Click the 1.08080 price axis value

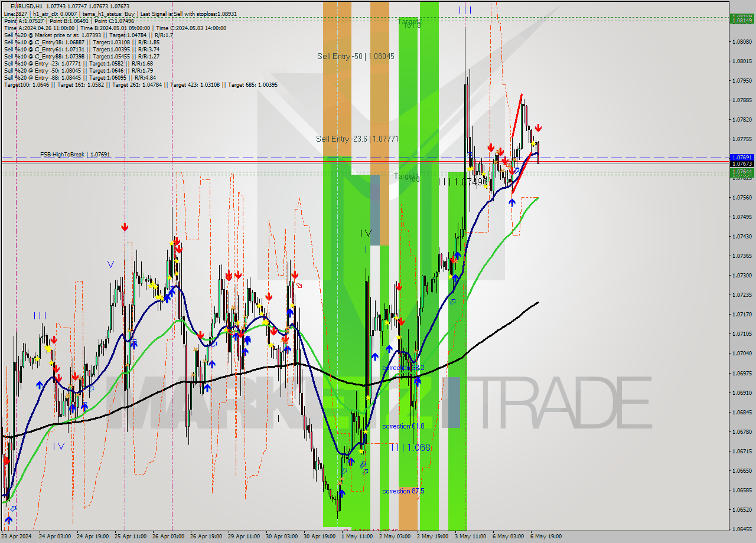[x=742, y=42]
